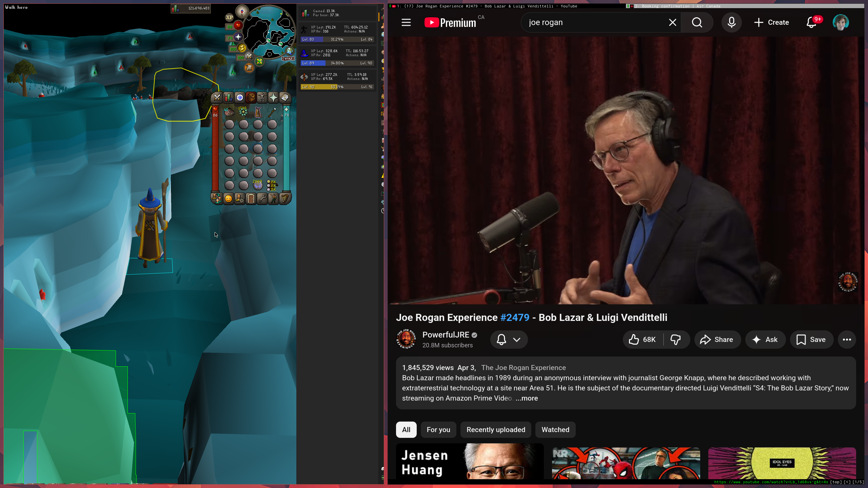Viewport: 868px width, 488px height.
Task: Open YouTube hamburger guide menu
Action: [406, 22]
